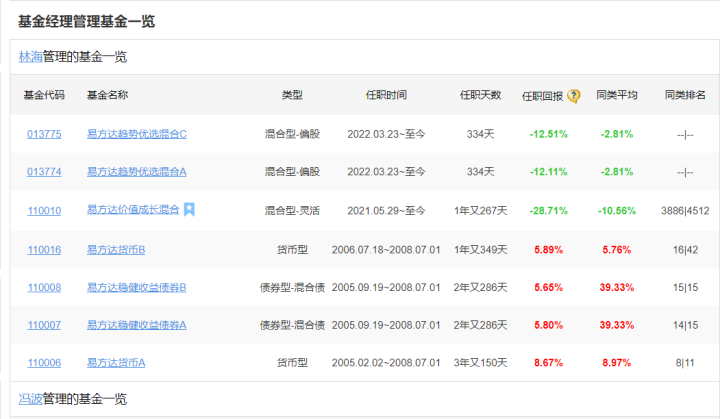
Task: Click the bookmark icon next to 易方达价值成长混合
Action: (x=189, y=210)
